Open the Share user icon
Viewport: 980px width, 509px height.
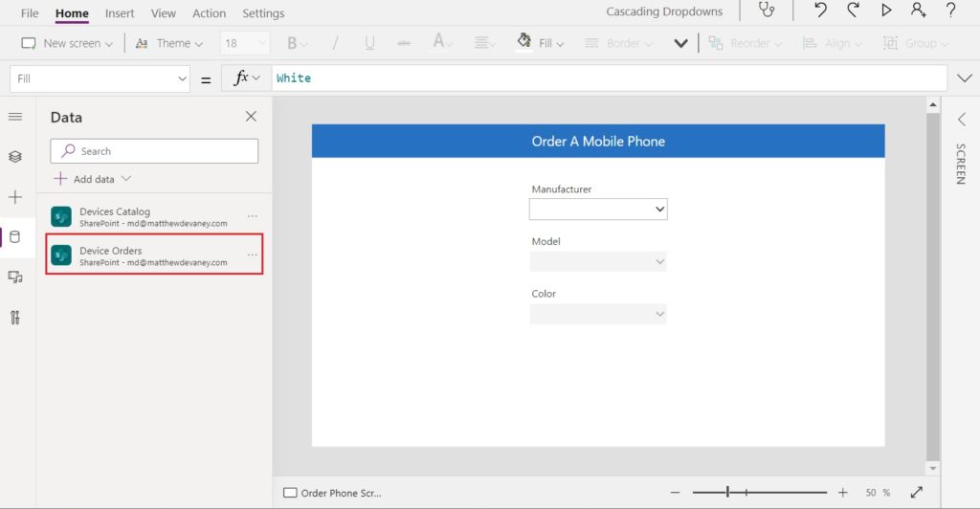pos(918,10)
